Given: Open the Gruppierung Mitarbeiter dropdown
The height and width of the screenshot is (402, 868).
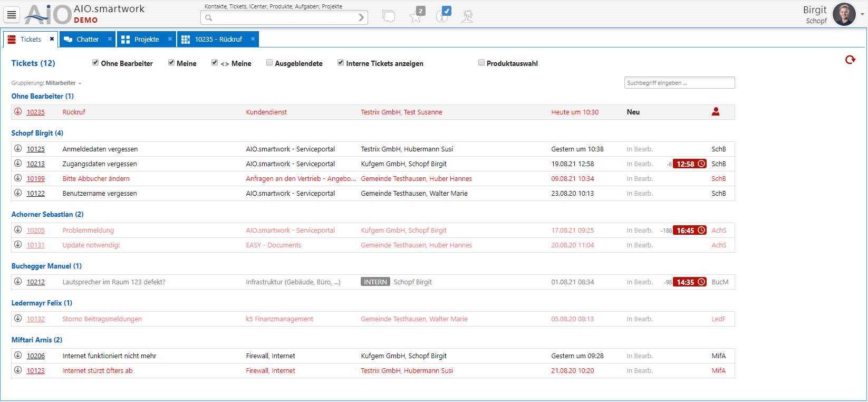Looking at the screenshot, I should coord(63,83).
